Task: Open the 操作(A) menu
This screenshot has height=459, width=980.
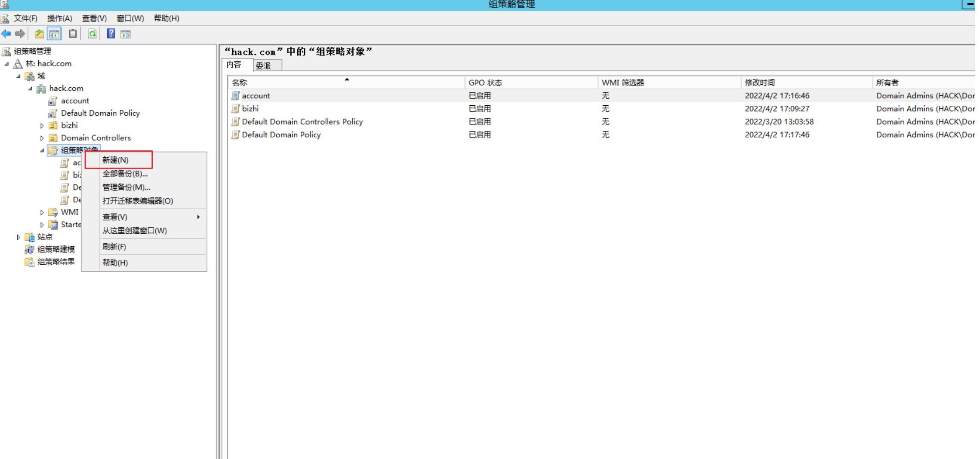Action: 59,18
